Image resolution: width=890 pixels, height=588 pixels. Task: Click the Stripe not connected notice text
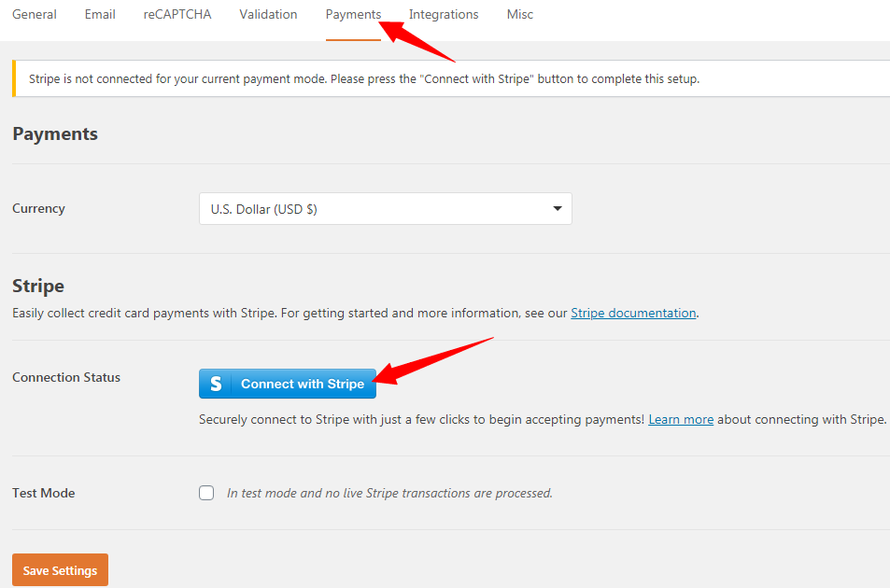(x=364, y=78)
